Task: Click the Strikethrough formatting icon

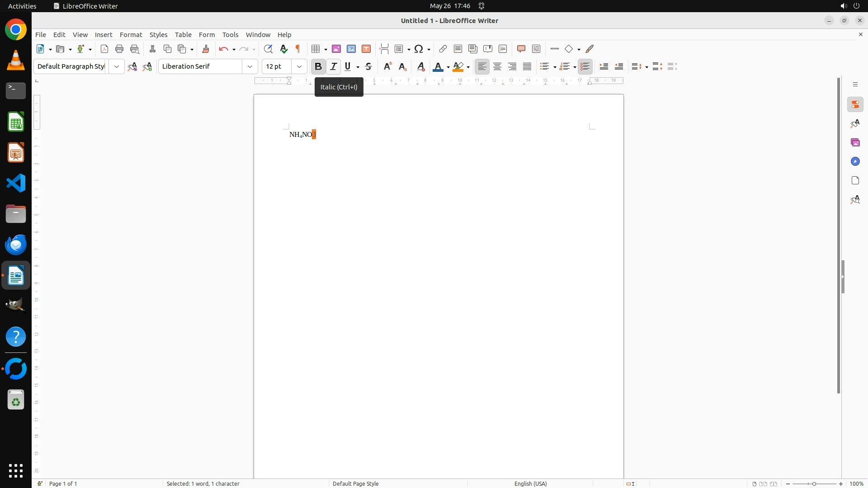Action: pos(368,66)
